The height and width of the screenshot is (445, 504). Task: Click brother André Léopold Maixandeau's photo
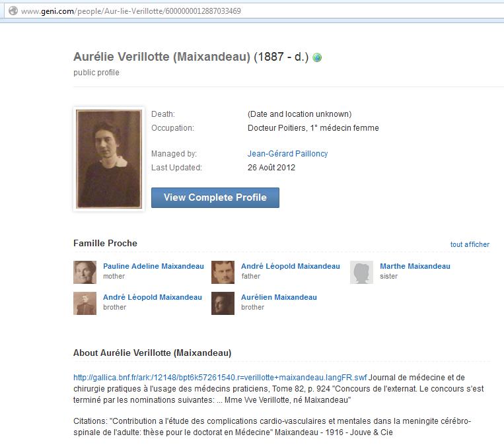(85, 303)
